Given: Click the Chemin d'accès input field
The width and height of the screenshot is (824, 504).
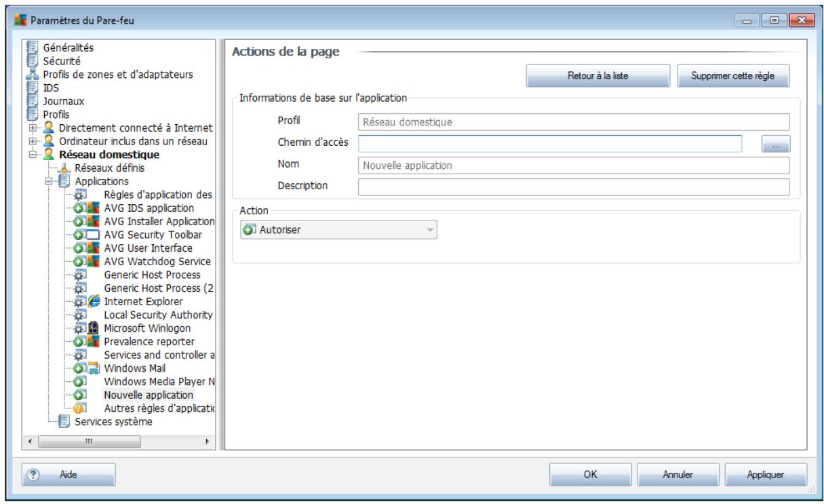Looking at the screenshot, I should (x=551, y=143).
